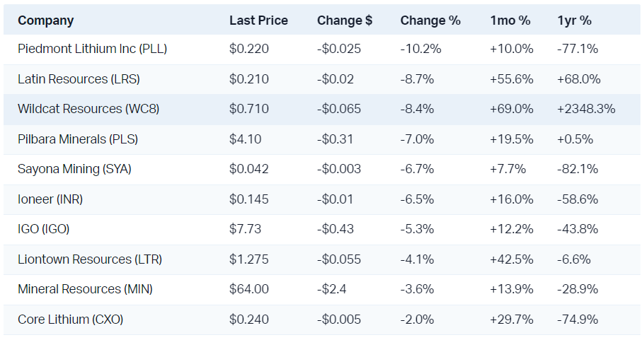
Task: Select Pilbara Minerals (PLS) row link
Action: click(x=78, y=139)
